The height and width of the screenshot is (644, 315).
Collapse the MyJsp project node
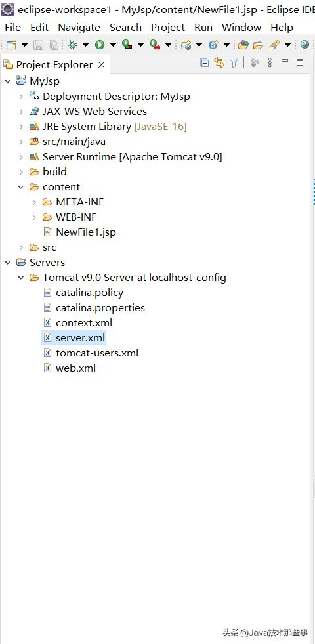tap(7, 81)
